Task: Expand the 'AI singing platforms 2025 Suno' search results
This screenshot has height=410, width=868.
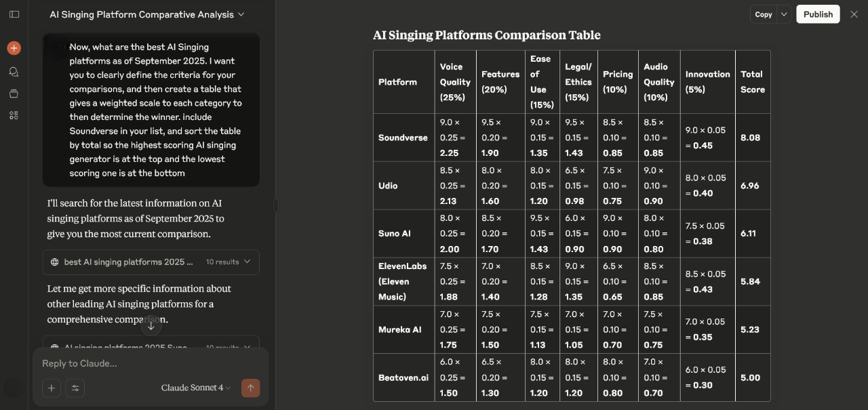Action: tap(151, 346)
